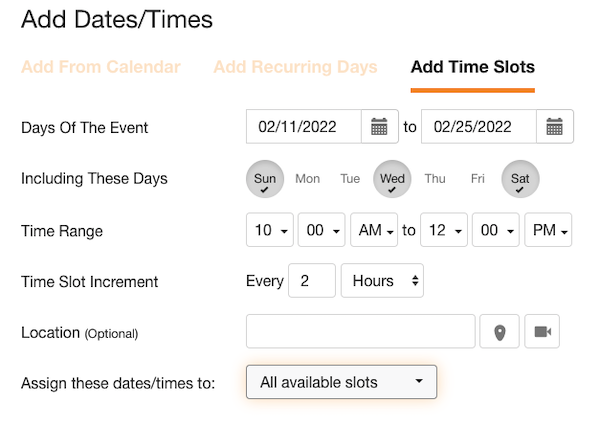Open the start date calendar picker
This screenshot has width=600, height=425.
[x=380, y=127]
